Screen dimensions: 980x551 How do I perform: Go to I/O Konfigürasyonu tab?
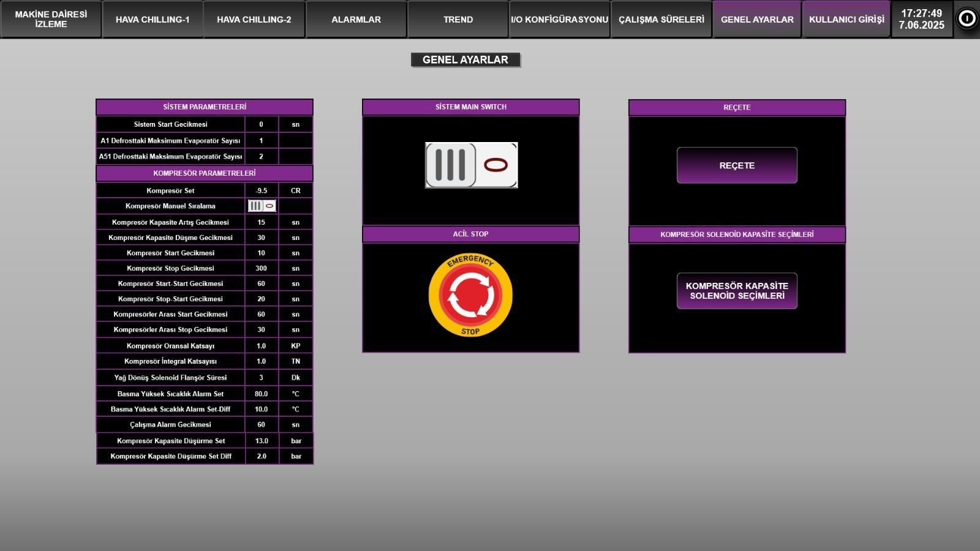[x=559, y=19]
